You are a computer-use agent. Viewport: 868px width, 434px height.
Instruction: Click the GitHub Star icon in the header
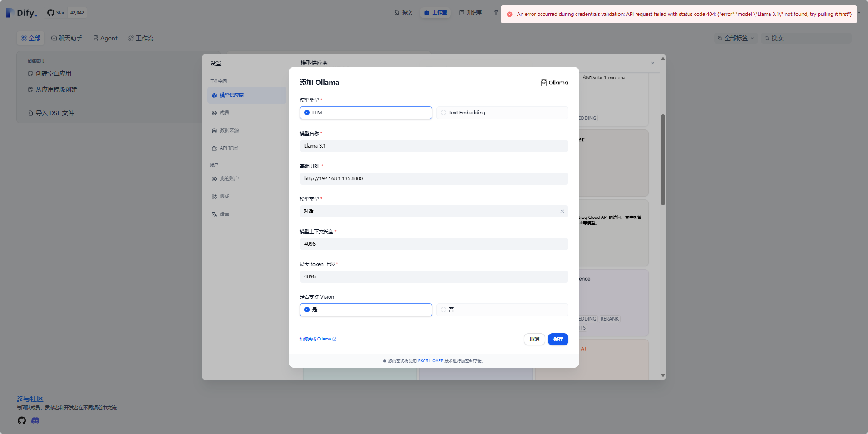click(x=50, y=13)
